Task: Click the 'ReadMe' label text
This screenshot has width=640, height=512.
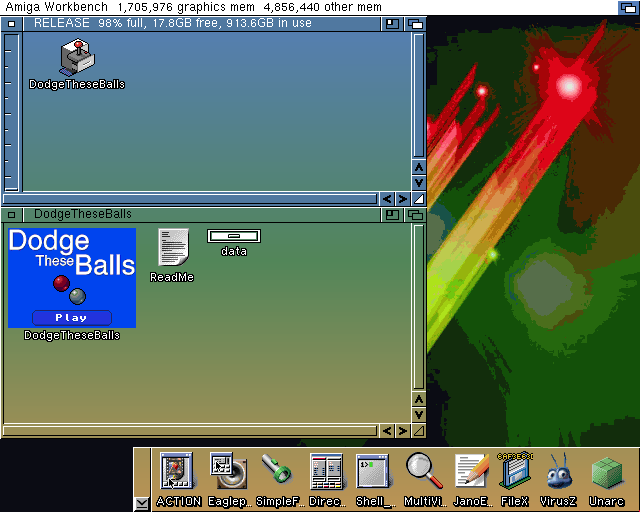Action: [x=172, y=277]
